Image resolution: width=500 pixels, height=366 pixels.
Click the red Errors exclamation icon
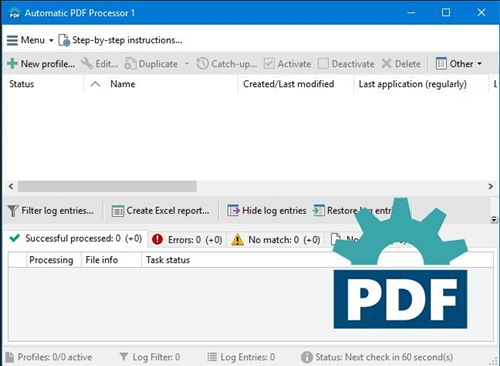click(x=157, y=239)
